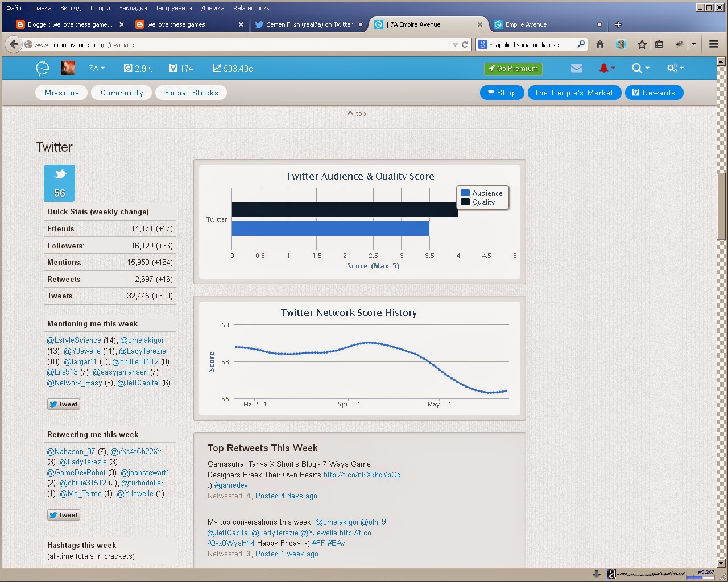Image resolution: width=728 pixels, height=582 pixels.
Task: Click the owl add-on icon in the toolbar
Action: tap(621, 44)
